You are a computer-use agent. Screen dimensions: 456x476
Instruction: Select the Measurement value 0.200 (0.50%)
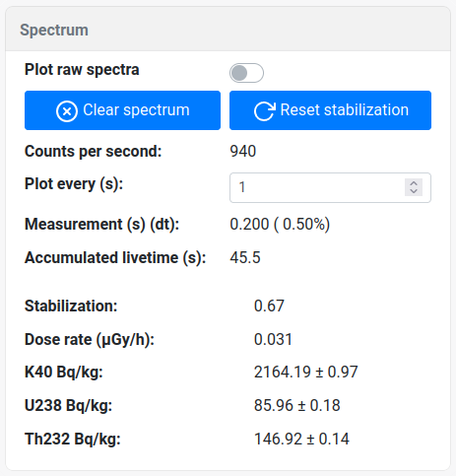tap(280, 225)
